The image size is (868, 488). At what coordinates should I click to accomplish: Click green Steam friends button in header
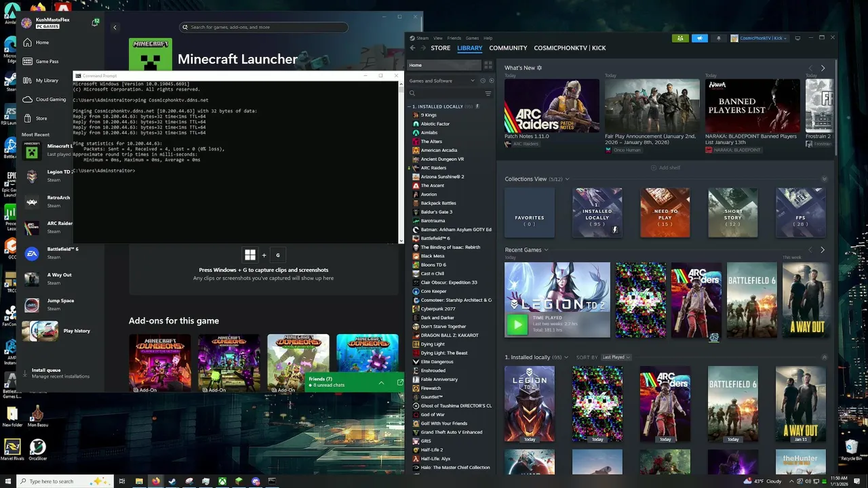click(x=680, y=38)
